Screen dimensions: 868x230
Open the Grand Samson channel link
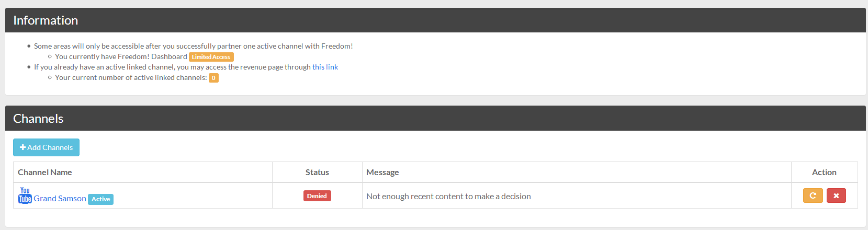click(x=60, y=199)
